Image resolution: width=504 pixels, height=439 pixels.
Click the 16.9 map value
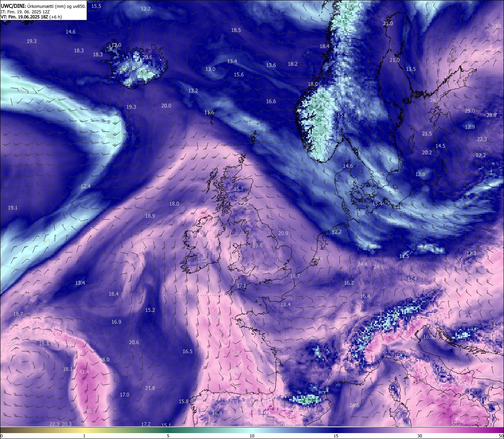point(116,322)
